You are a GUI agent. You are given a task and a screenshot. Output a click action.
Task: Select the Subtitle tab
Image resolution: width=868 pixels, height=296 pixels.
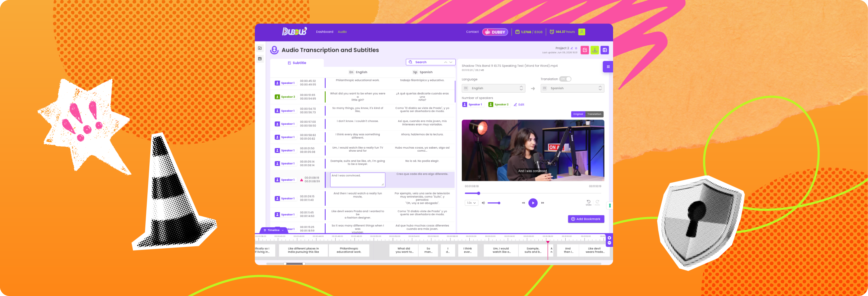pos(297,63)
